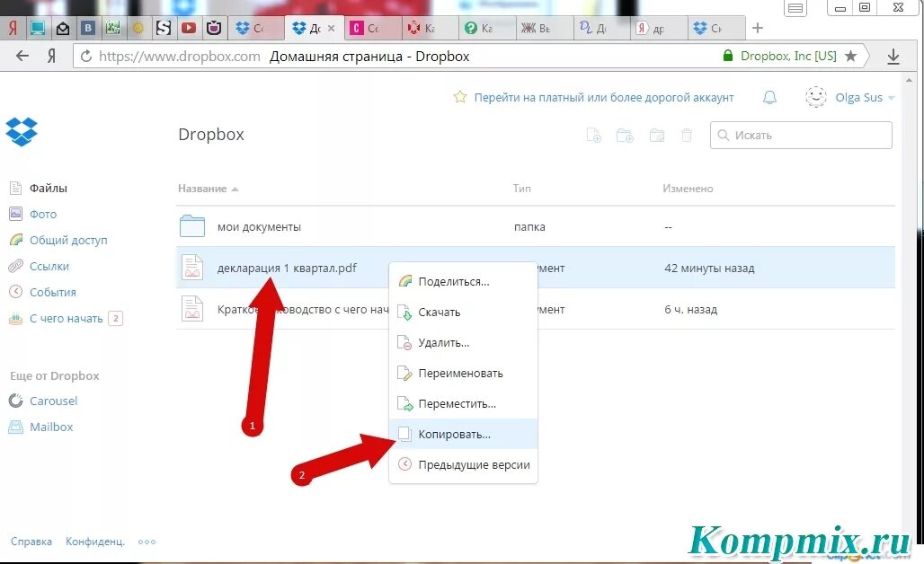Viewport: 924px width, 564px height.
Task: Click the Краткое руководство file icon
Action: coord(192,308)
